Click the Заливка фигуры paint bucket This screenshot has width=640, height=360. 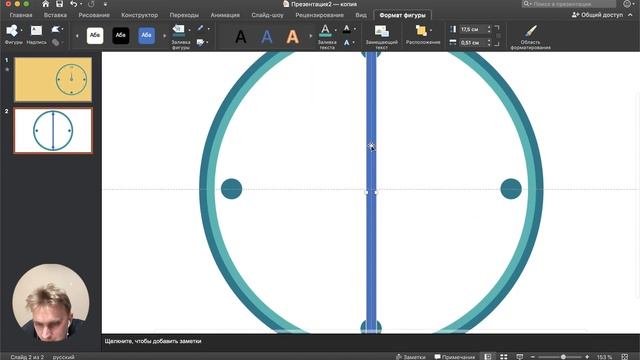[178, 30]
